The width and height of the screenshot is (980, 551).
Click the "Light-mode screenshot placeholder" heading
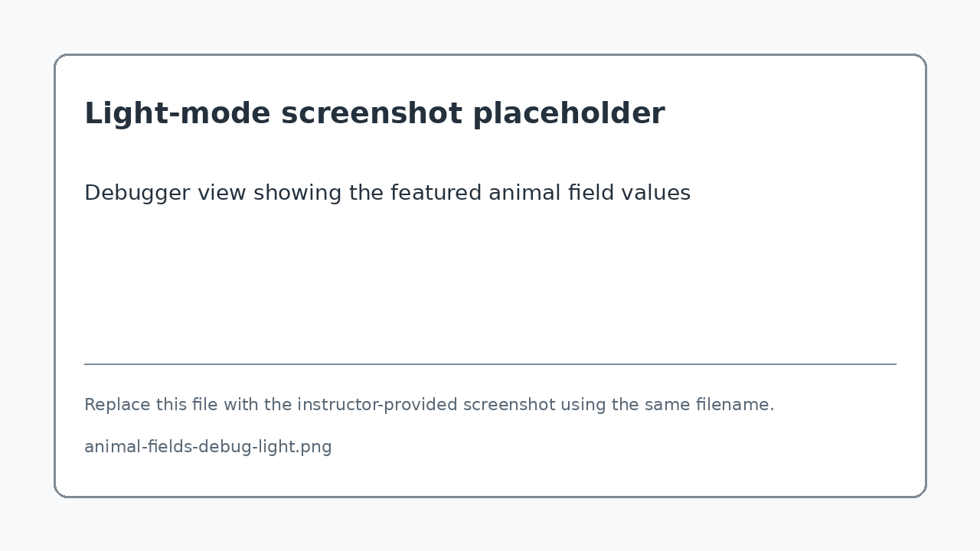tap(374, 113)
